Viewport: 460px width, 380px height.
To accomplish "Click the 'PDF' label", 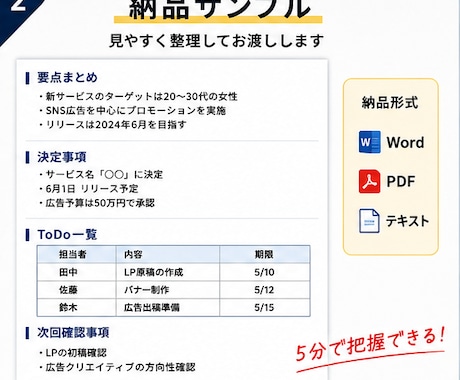I will point(401,182).
